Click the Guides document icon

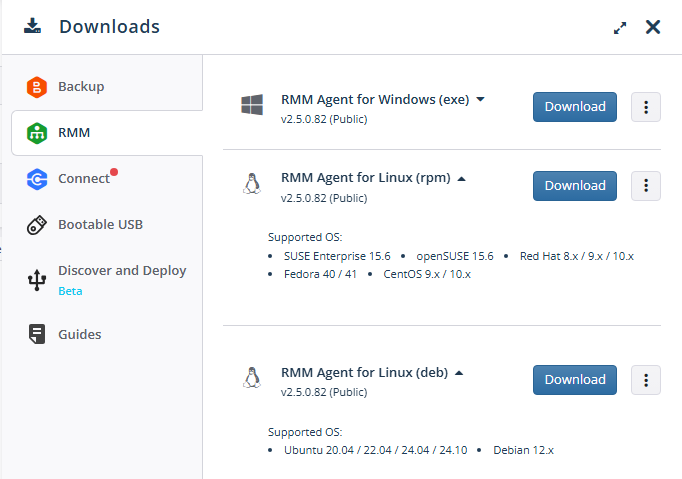[37, 334]
